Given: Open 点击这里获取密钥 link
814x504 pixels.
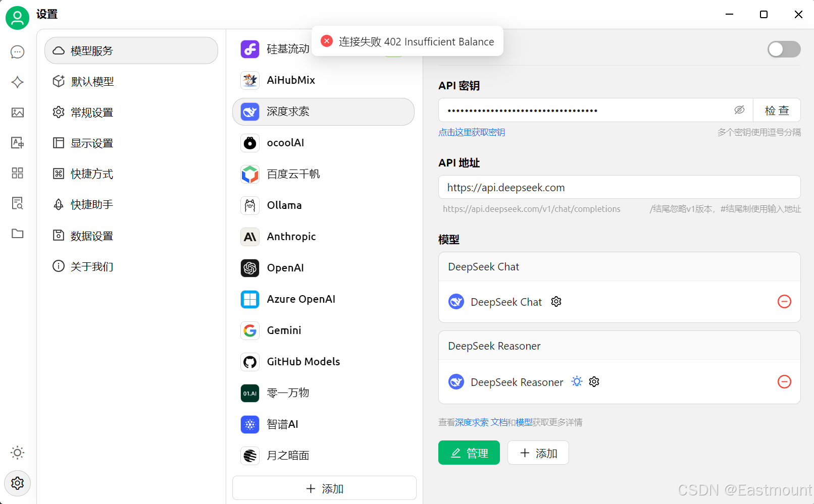Looking at the screenshot, I should [472, 132].
